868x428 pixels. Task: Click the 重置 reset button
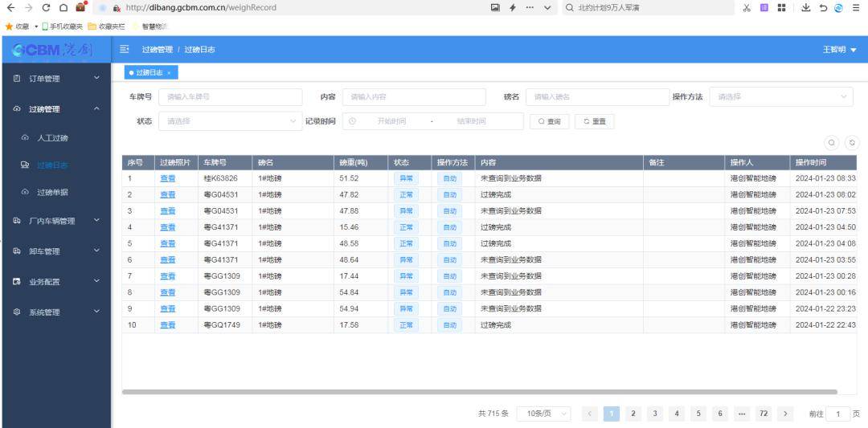(595, 121)
